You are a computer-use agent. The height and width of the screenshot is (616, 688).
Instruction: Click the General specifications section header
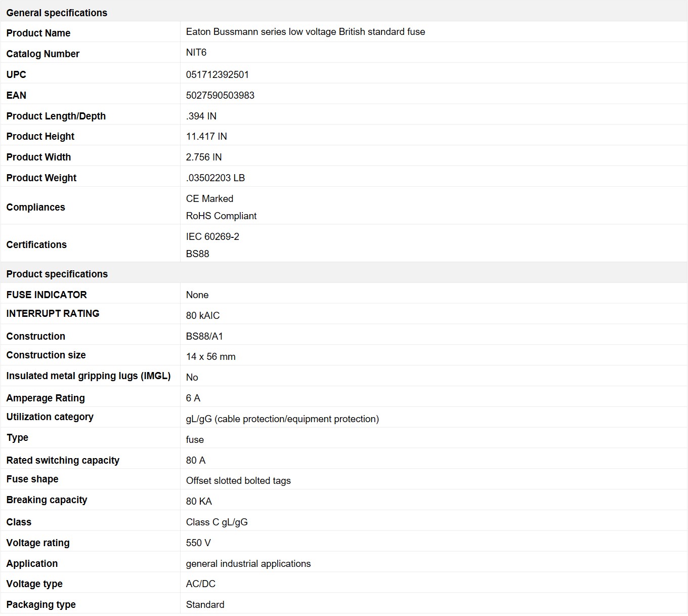coord(57,13)
